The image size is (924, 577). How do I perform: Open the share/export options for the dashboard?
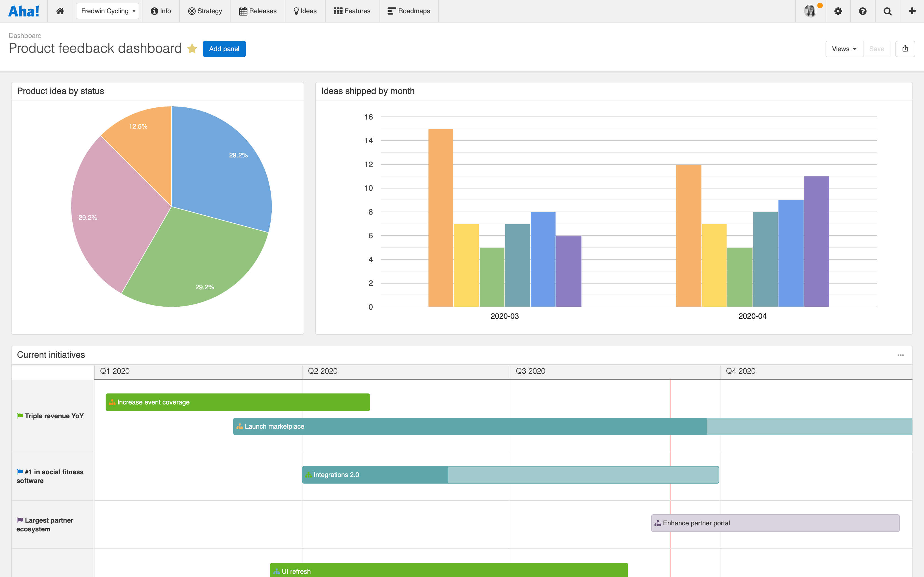pyautogui.click(x=905, y=48)
